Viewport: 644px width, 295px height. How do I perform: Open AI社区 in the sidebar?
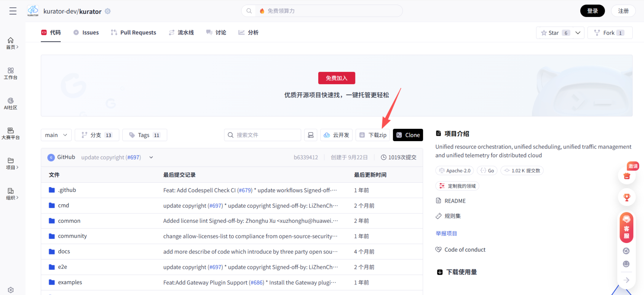coord(11,104)
